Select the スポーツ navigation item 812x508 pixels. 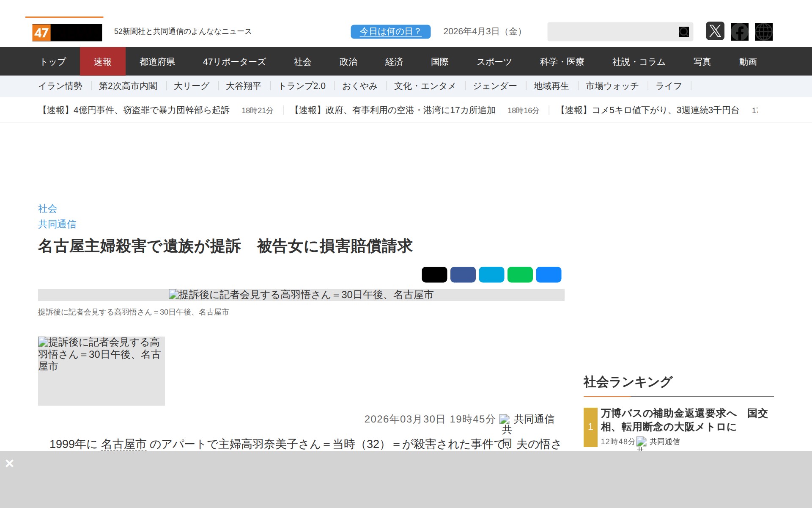pos(494,62)
